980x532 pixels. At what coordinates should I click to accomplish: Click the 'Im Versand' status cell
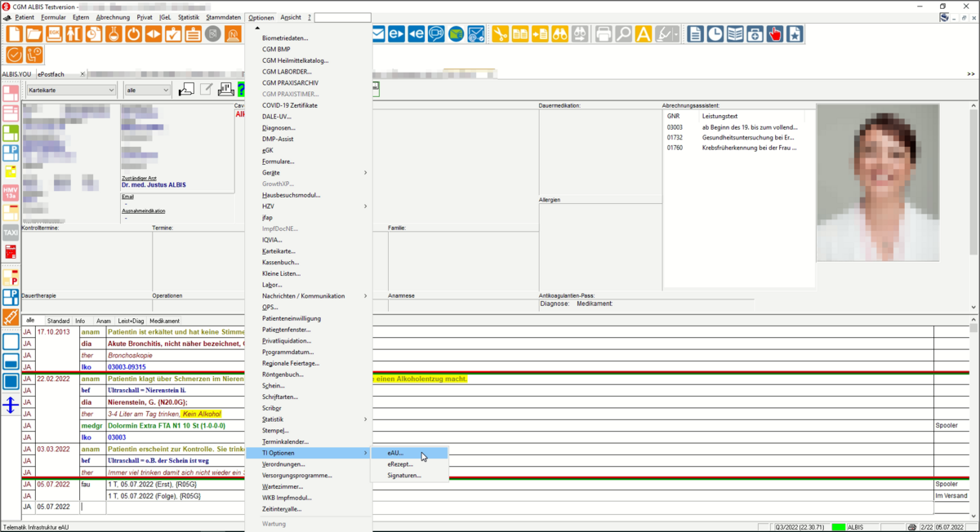pyautogui.click(x=951, y=495)
